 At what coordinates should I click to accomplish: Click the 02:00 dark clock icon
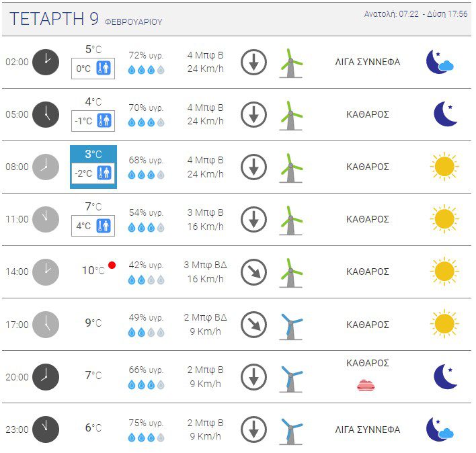46,63
